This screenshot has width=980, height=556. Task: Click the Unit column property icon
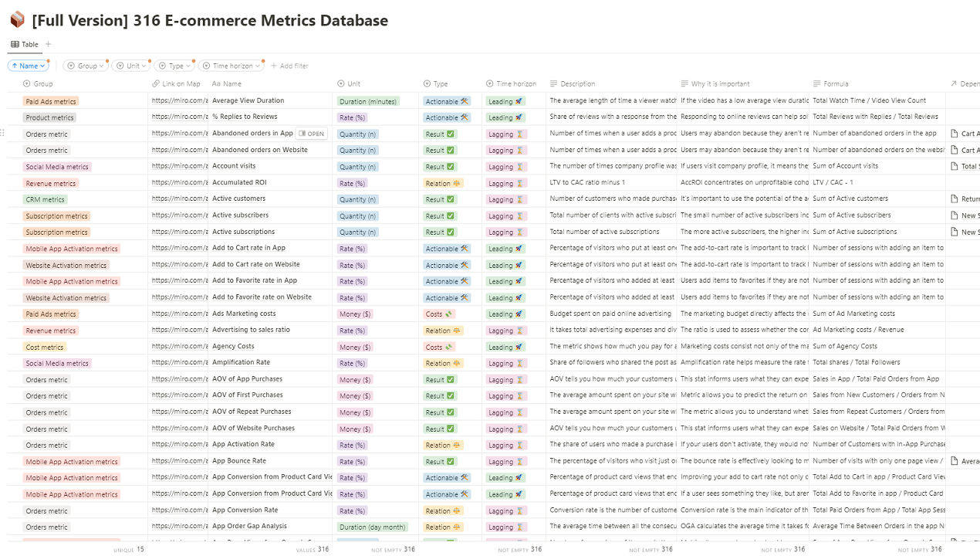[x=340, y=83]
